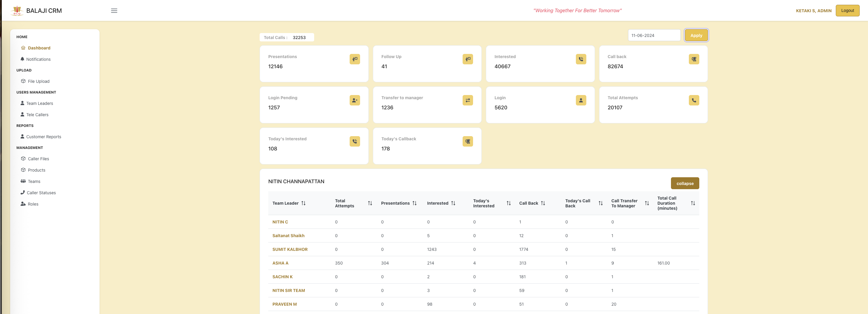Click the Login Pending user icon

[x=354, y=100]
